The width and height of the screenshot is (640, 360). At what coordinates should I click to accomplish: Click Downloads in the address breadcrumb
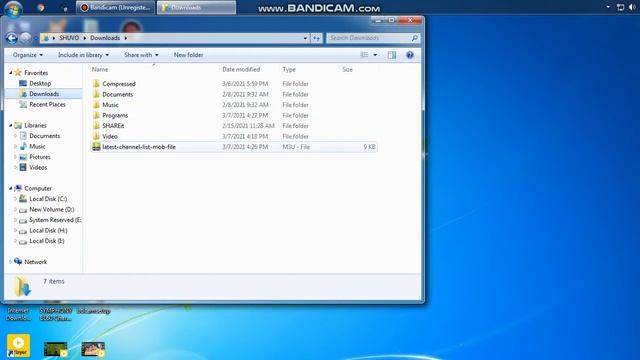[x=105, y=38]
